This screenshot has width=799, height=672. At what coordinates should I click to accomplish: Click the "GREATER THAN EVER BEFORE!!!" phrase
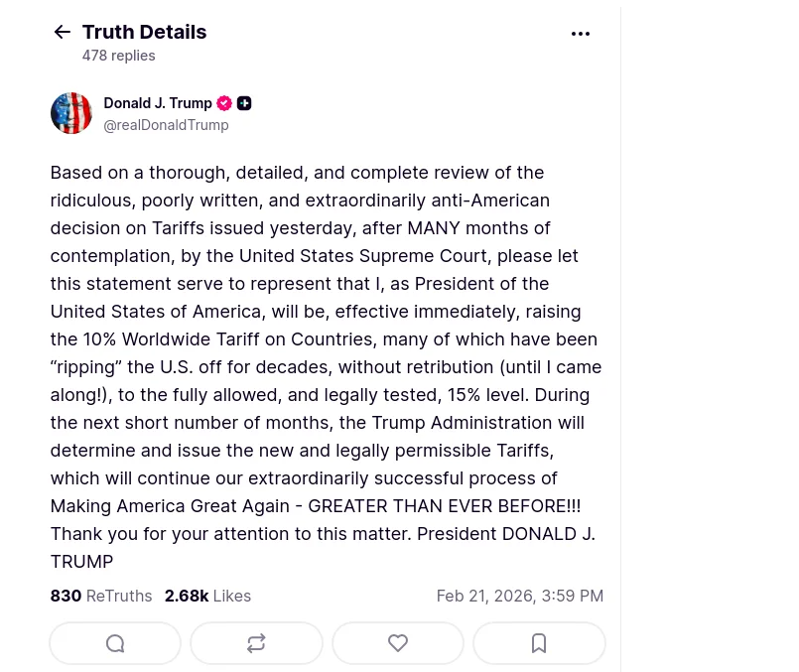[x=444, y=506]
